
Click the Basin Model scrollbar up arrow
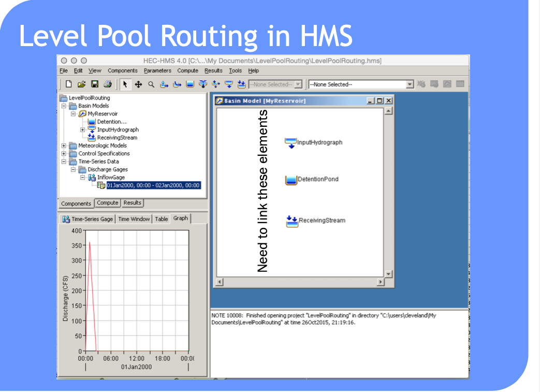tap(388, 111)
